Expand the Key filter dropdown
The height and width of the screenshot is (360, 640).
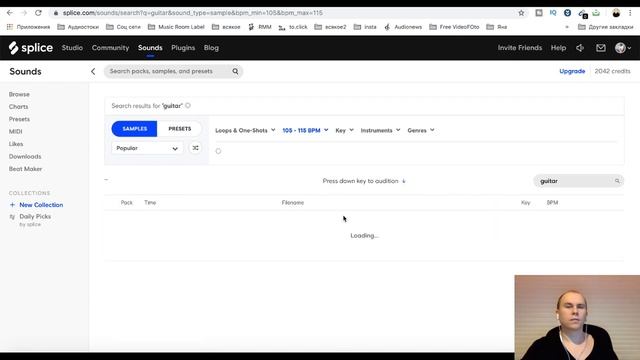click(x=344, y=131)
